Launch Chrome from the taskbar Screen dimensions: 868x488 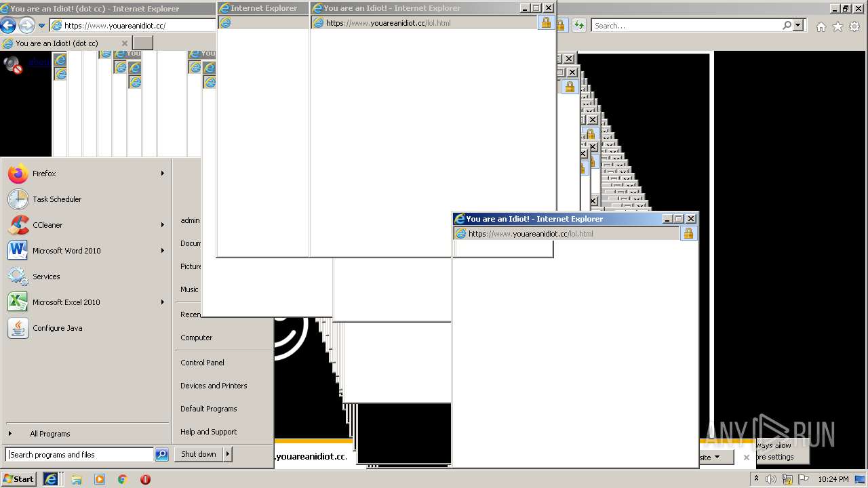click(x=123, y=479)
